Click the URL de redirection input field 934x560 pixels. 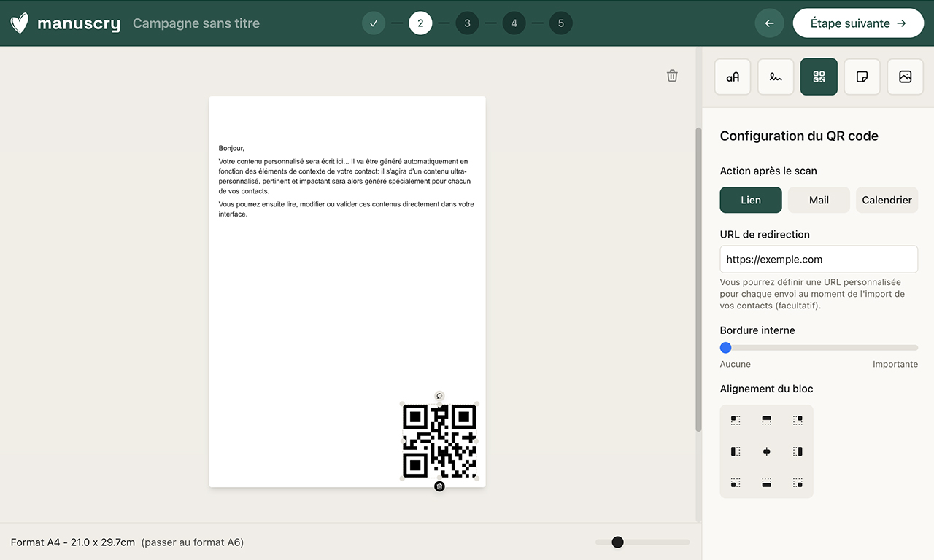[819, 259]
